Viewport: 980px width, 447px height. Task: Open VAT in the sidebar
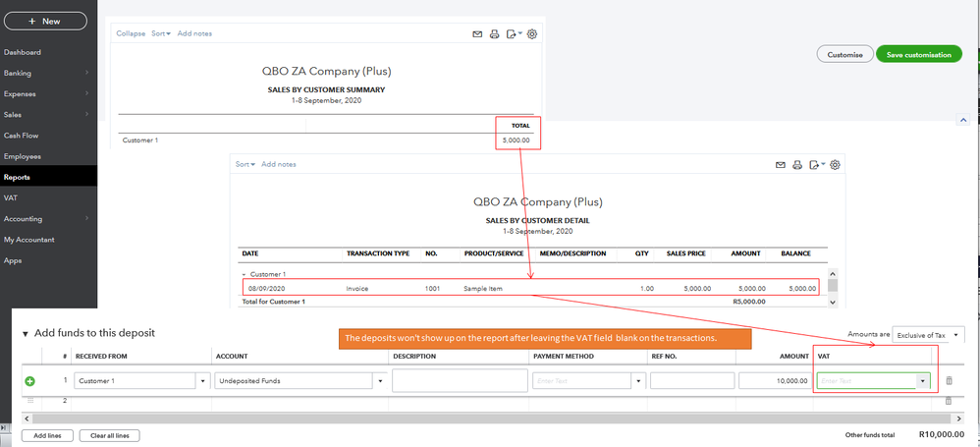pyautogui.click(x=11, y=198)
